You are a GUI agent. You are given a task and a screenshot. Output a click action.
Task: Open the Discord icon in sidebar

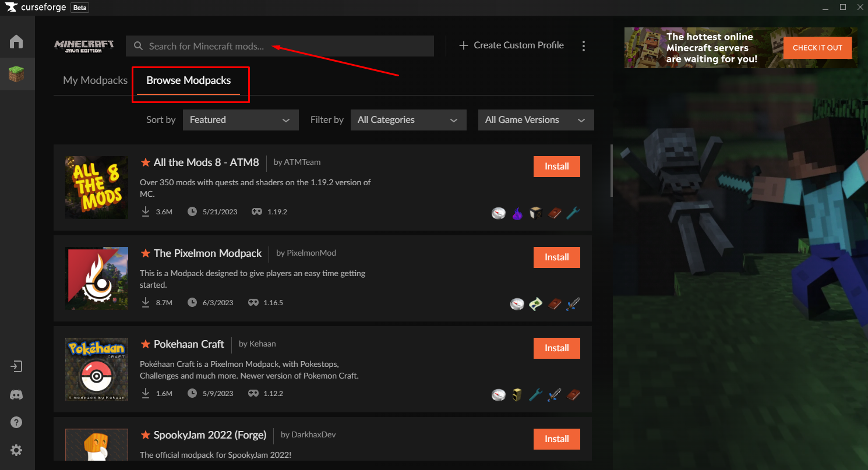[x=16, y=395]
